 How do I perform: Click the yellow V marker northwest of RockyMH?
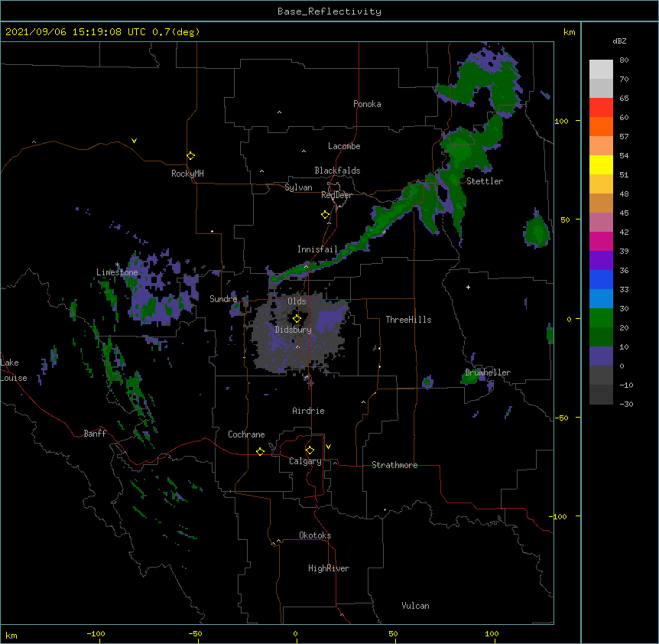tap(134, 141)
